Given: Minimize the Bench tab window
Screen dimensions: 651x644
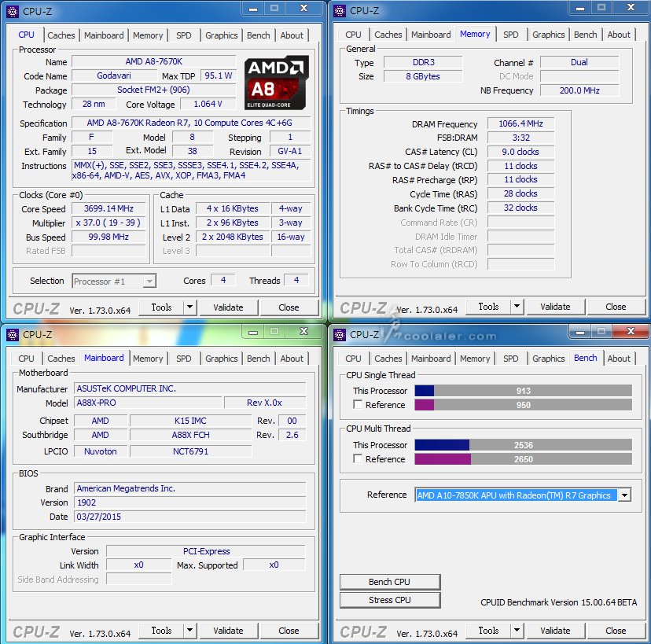Looking at the screenshot, I should coord(580,331).
